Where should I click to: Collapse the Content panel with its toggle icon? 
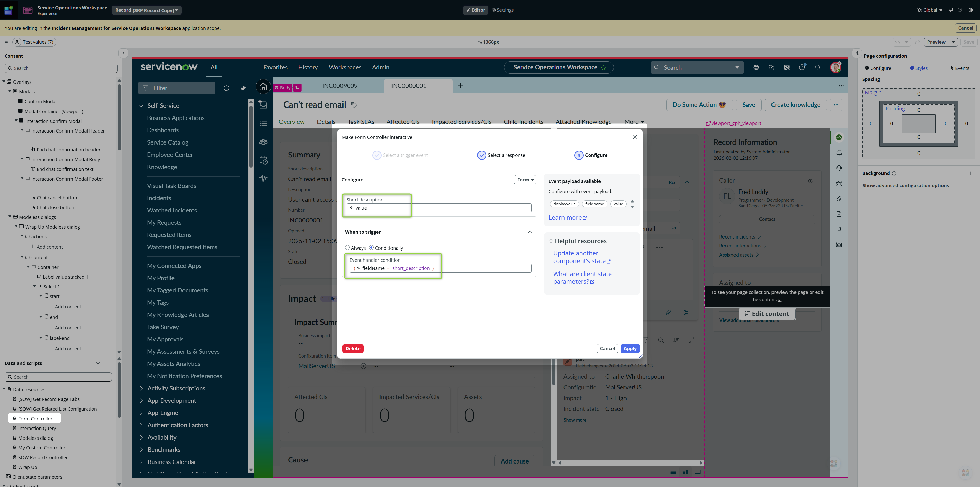[123, 53]
